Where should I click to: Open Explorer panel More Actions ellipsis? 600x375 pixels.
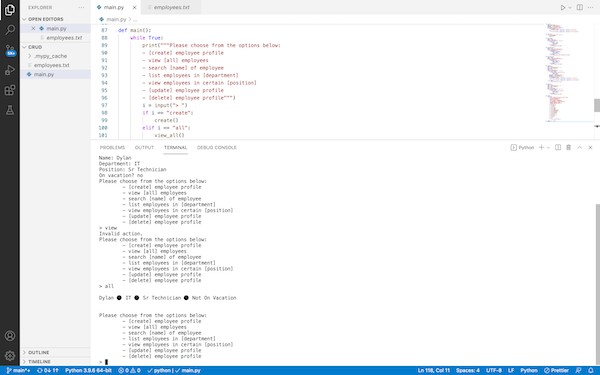pyautogui.click(x=81, y=7)
